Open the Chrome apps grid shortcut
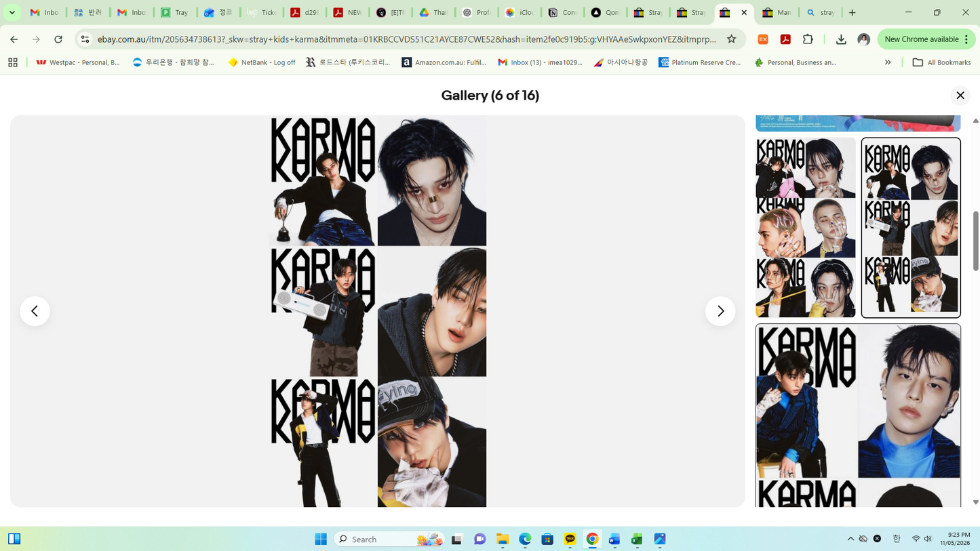The height and width of the screenshot is (551, 980). click(x=12, y=62)
